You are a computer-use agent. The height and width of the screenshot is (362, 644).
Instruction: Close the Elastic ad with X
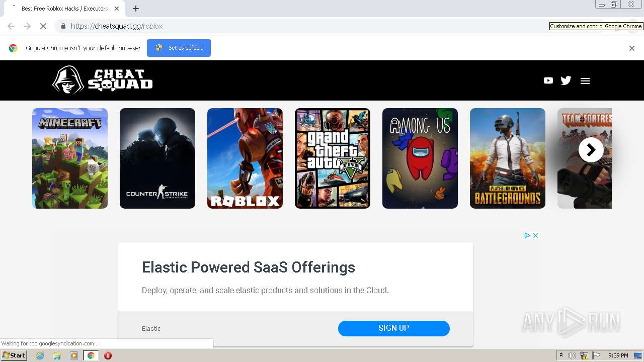click(536, 235)
